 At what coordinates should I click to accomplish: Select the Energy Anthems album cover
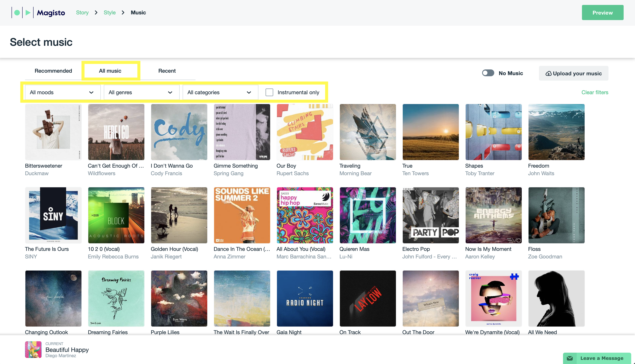(493, 215)
